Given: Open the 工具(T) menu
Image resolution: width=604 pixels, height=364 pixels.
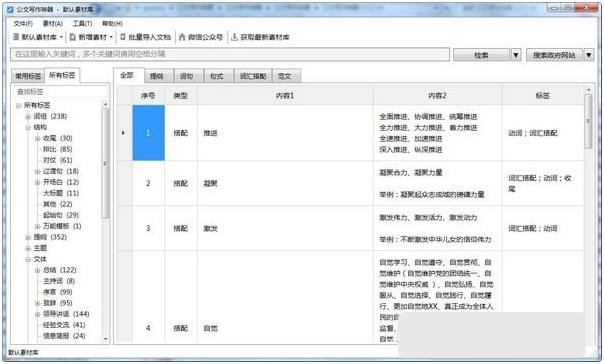Looking at the screenshot, I should [82, 23].
